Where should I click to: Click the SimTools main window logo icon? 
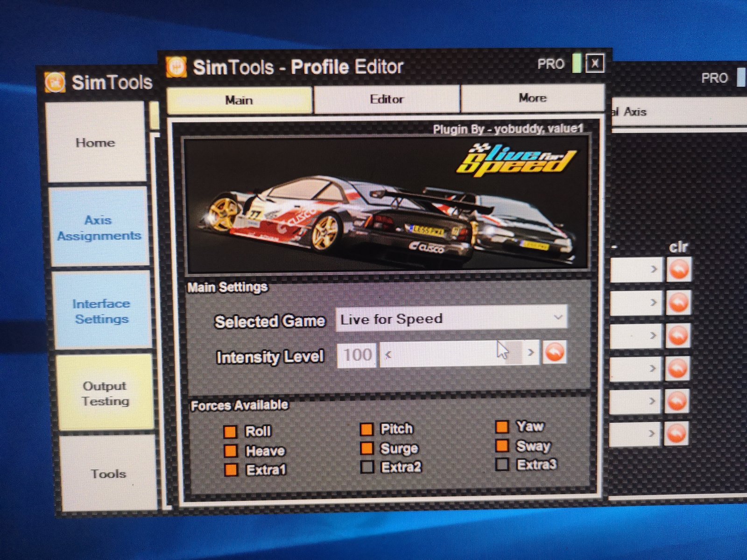tap(55, 83)
